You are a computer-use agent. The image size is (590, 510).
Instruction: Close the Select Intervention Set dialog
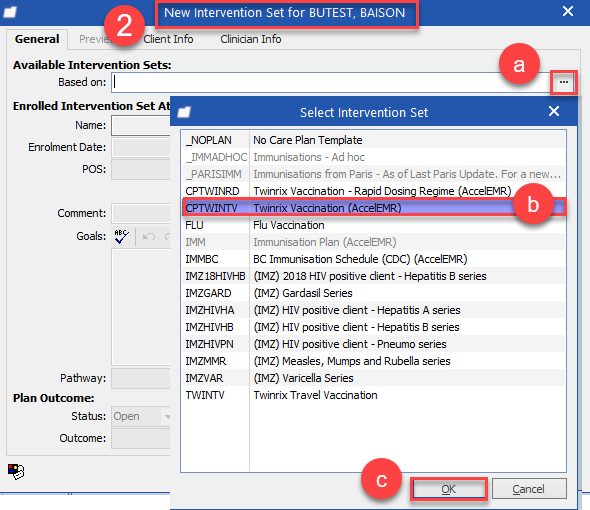(554, 111)
